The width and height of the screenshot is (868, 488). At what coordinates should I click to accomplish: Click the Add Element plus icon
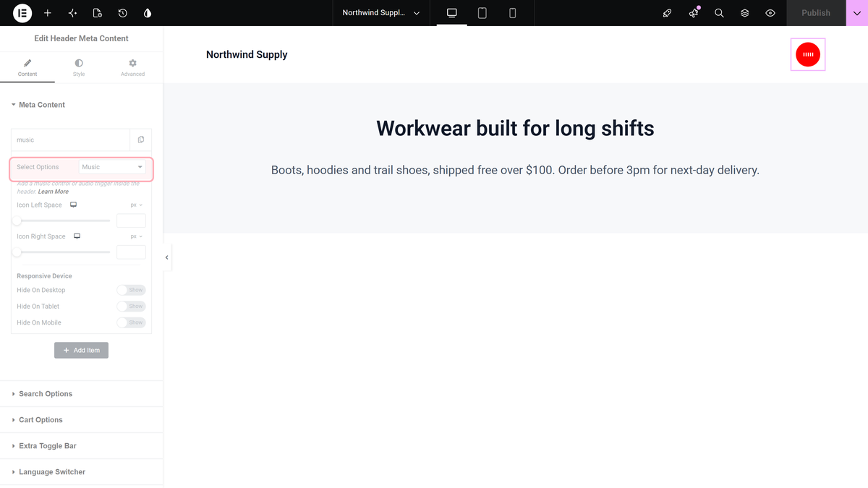tap(48, 13)
